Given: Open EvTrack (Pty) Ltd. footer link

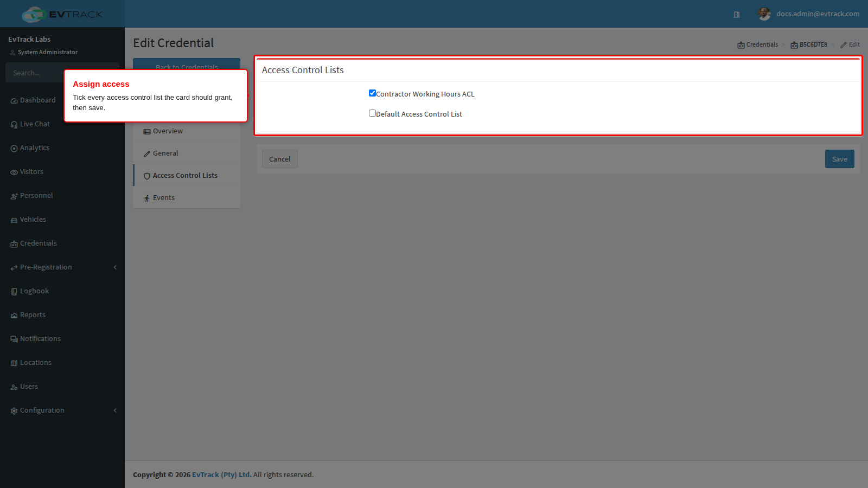Looking at the screenshot, I should (x=222, y=474).
